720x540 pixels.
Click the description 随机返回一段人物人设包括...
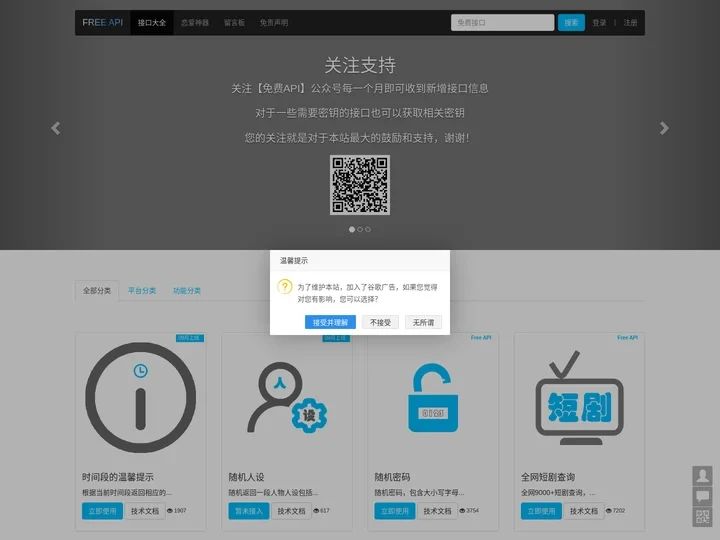tap(273, 493)
